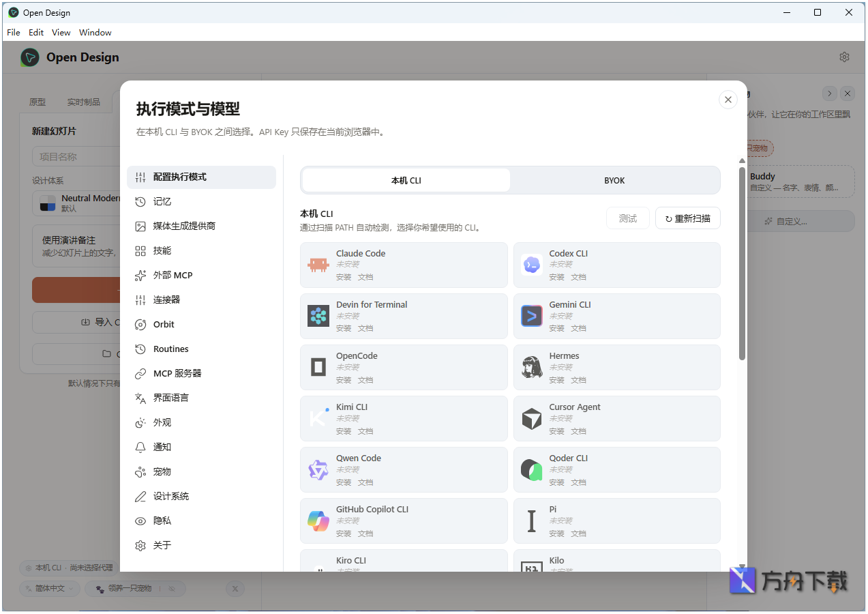The image size is (868, 614).
Task: Click the Cursor Agent cube icon
Action: [x=531, y=418]
